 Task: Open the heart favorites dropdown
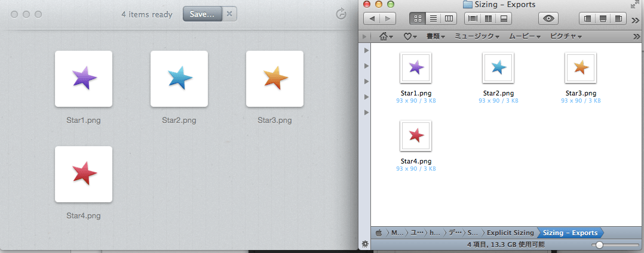click(x=410, y=36)
